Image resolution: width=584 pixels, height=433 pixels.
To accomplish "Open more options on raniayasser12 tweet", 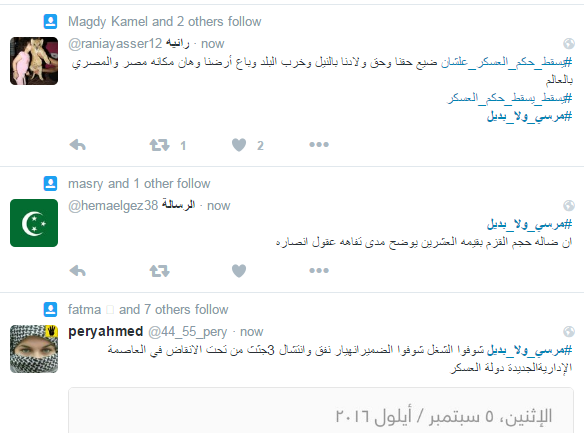I will [319, 144].
